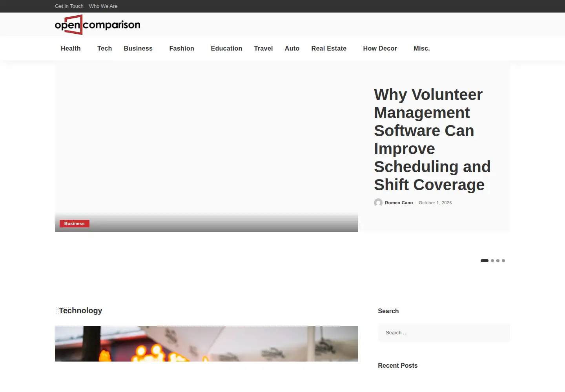Select the first active slider dot
The width and height of the screenshot is (565, 392).
pos(485,261)
